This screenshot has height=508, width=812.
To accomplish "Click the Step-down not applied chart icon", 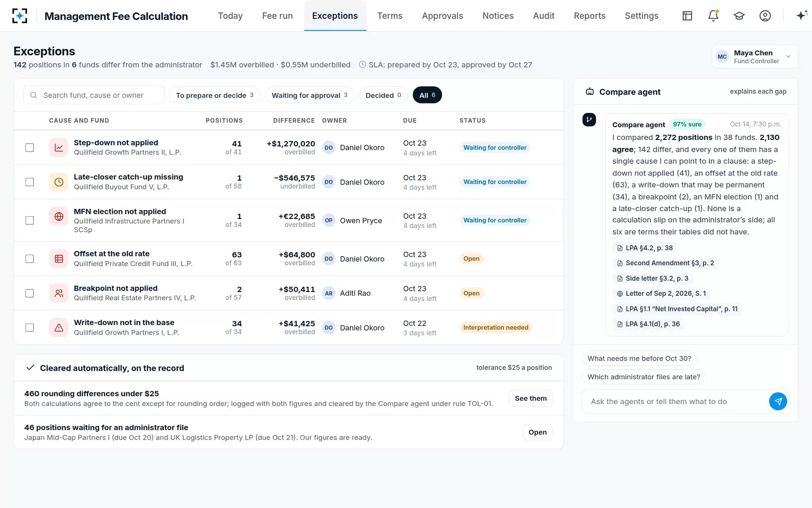I will point(59,147).
